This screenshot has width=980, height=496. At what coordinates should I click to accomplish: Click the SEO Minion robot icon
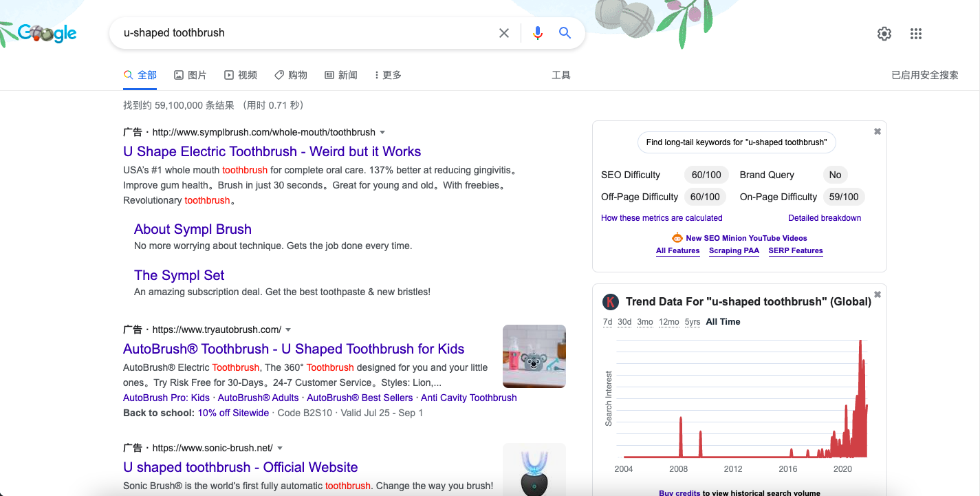[x=677, y=238]
